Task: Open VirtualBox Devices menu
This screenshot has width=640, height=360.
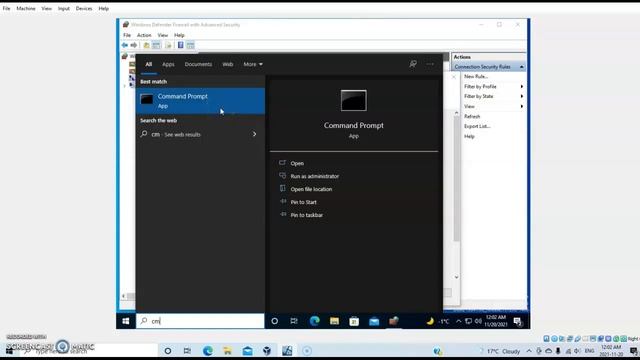Action: 84,8
